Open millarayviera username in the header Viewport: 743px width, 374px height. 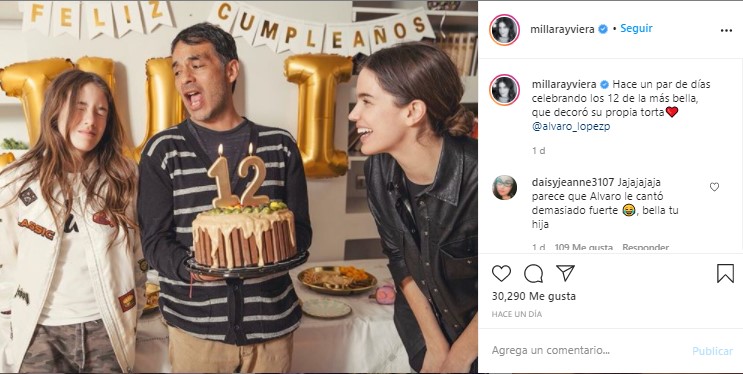(x=562, y=29)
